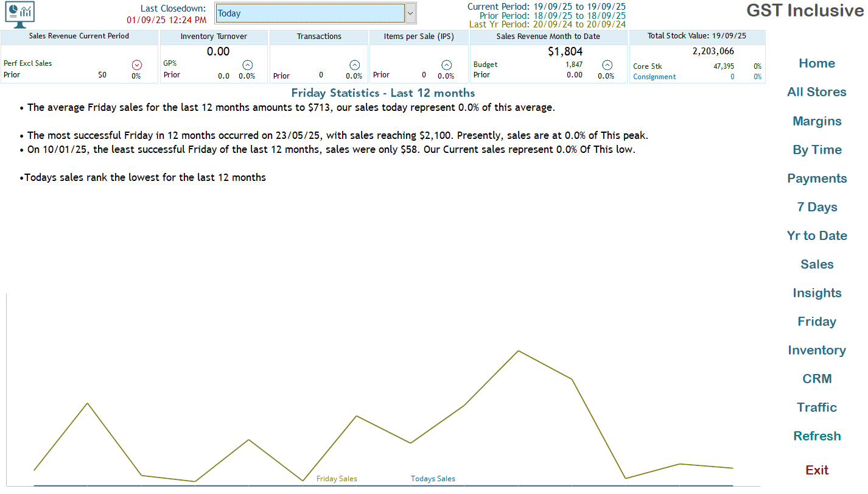868x494 pixels.
Task: Go to the Home page
Action: pyautogui.click(x=816, y=63)
